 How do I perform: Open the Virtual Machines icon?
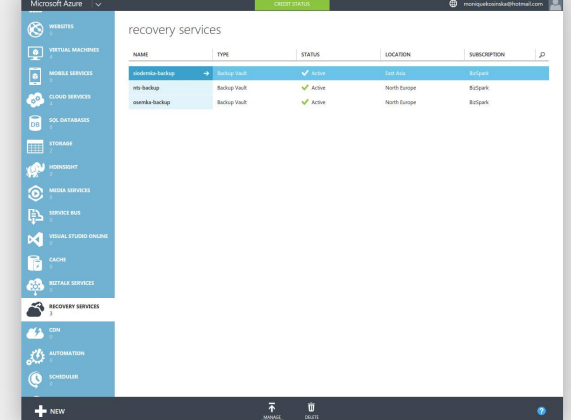(x=35, y=53)
